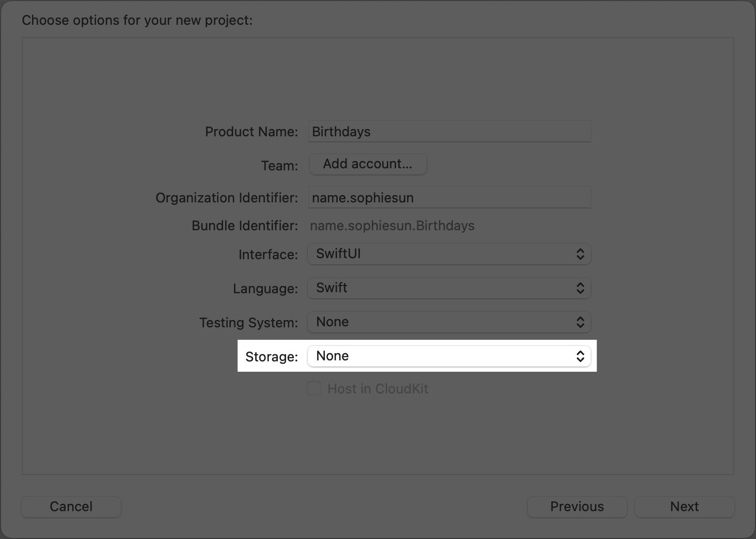
Task: Enable the Host in CloudKit checkbox
Action: click(x=314, y=388)
